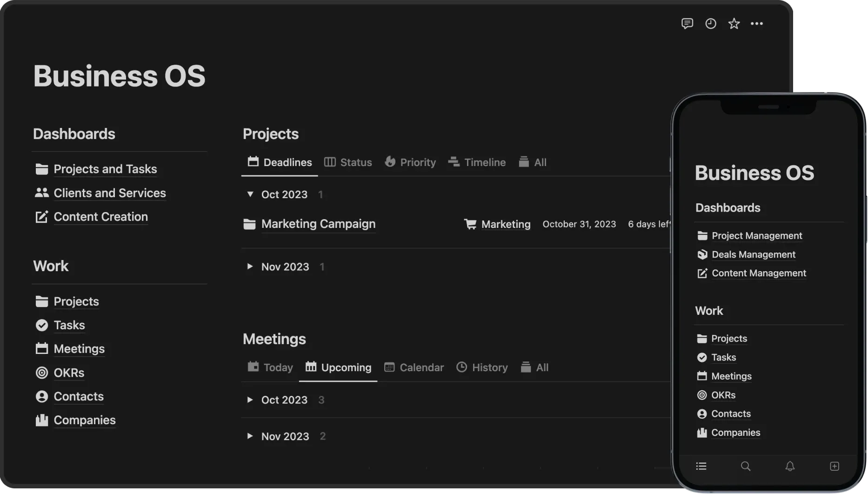868x500 pixels.
Task: Tap Deals Management on the phone
Action: click(x=753, y=254)
